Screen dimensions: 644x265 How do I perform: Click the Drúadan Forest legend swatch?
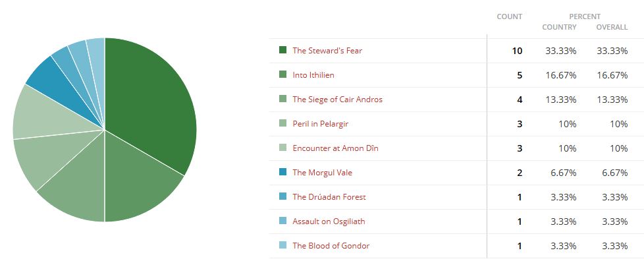coord(282,196)
